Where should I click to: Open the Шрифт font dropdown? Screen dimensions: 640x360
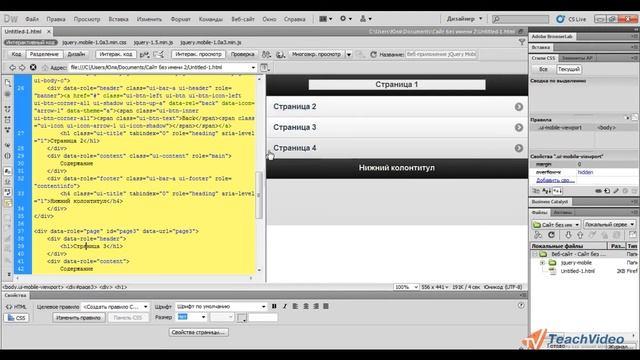pyautogui.click(x=221, y=307)
